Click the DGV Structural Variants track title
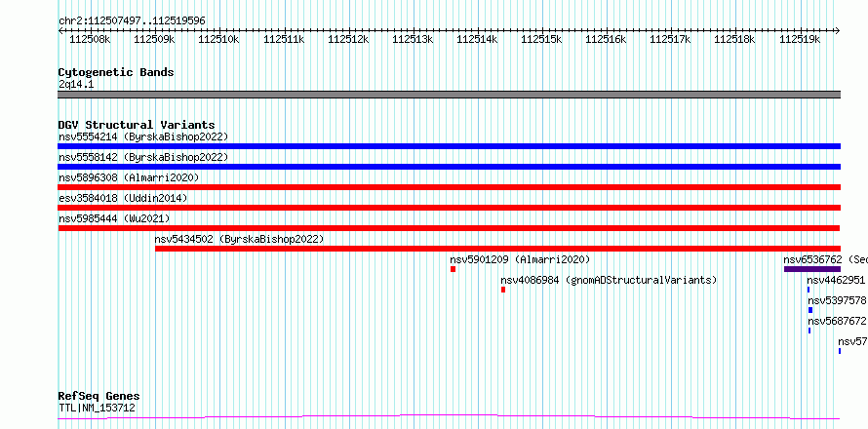The image size is (868, 429). [x=137, y=125]
